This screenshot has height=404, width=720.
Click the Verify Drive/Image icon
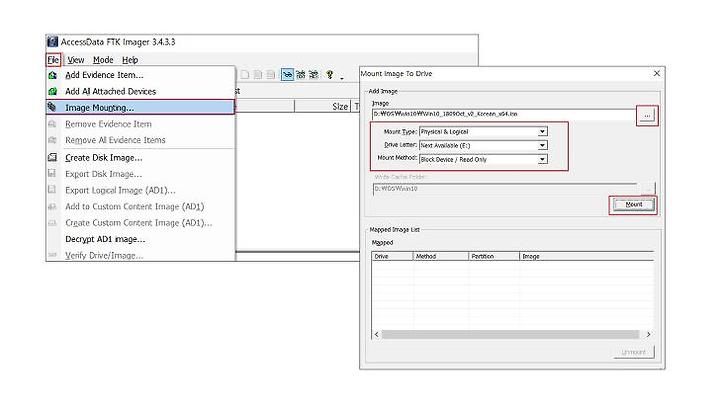click(x=53, y=255)
